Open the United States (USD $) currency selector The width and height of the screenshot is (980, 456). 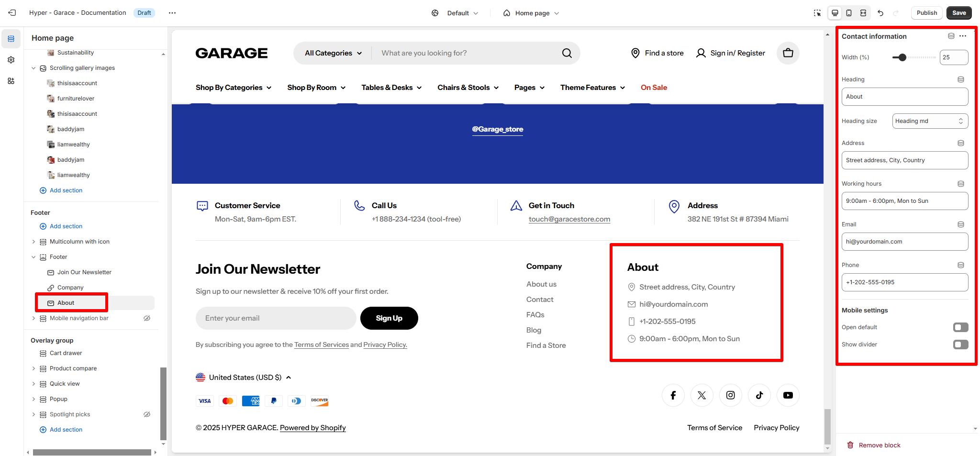coord(244,378)
